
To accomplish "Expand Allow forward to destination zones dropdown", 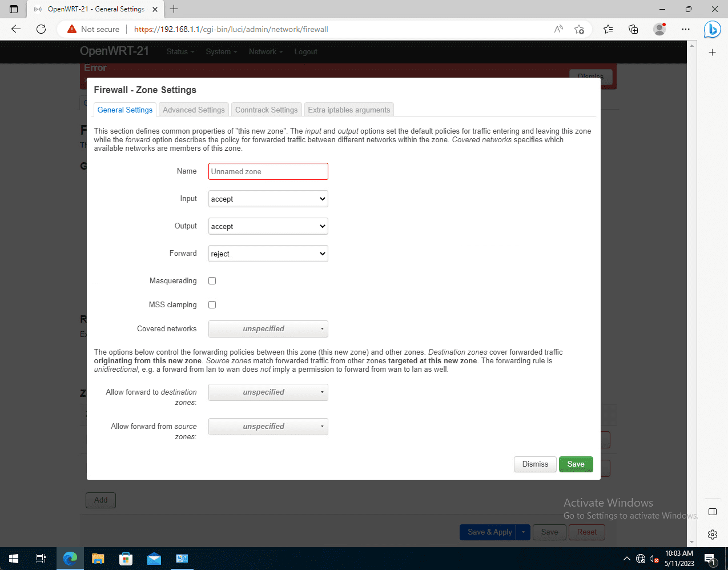I will [268, 392].
